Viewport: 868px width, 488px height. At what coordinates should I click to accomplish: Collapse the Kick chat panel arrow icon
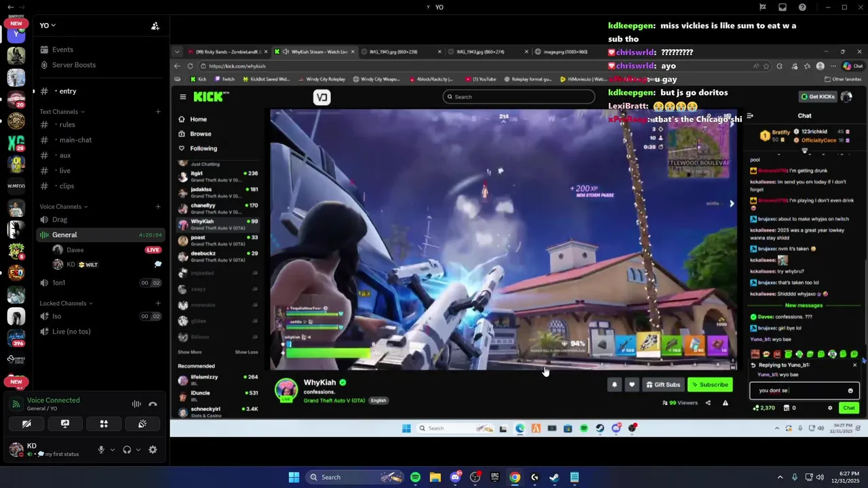tap(750, 116)
